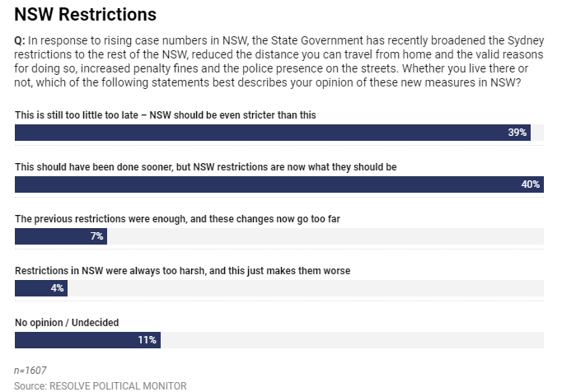Click the 11% No opinion bar
This screenshot has height=392, width=576.
pyautogui.click(x=87, y=340)
